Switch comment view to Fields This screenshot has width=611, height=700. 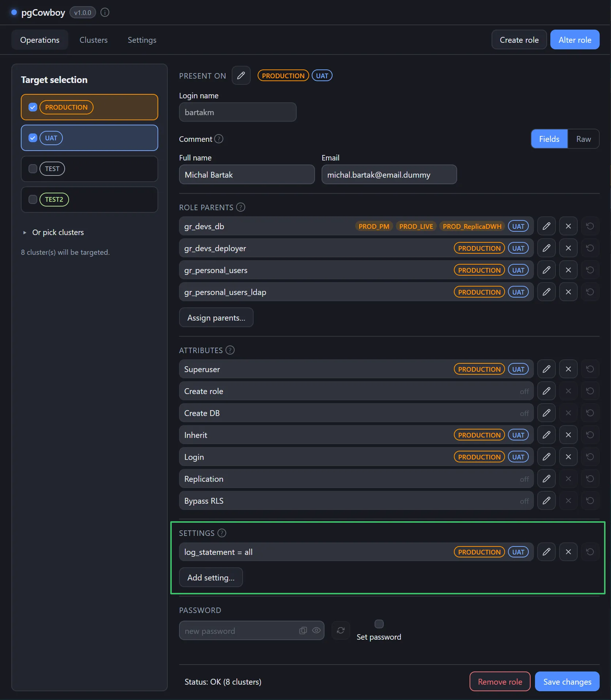549,139
